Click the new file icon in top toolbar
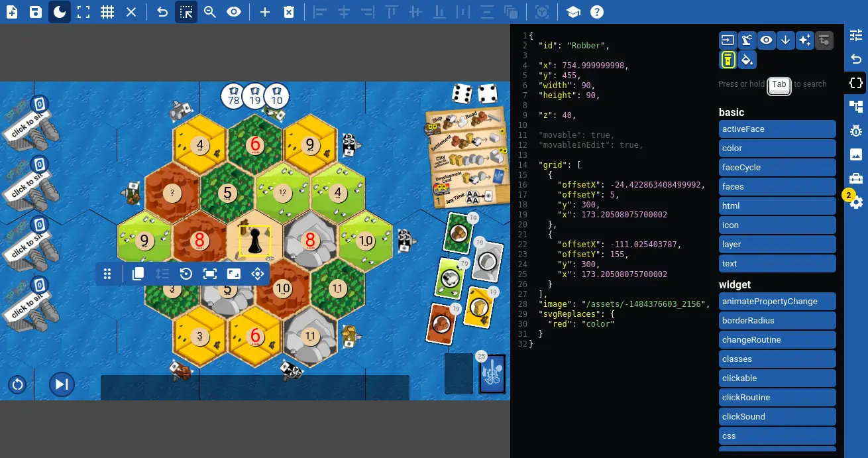868x458 pixels. click(12, 12)
